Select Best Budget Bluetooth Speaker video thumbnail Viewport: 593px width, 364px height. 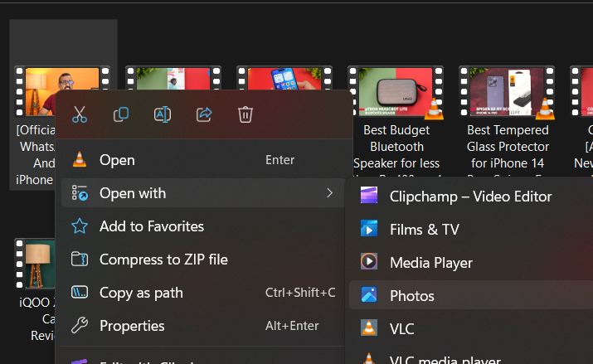pos(396,92)
